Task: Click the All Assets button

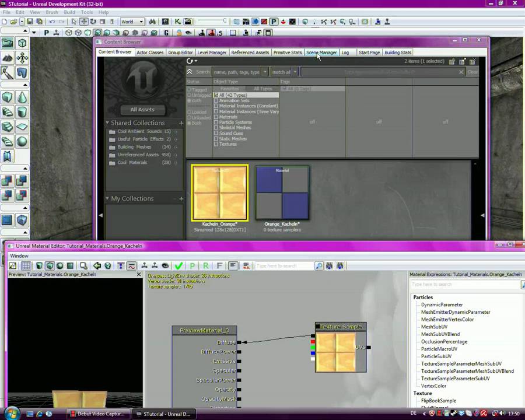Action: pyautogui.click(x=143, y=110)
